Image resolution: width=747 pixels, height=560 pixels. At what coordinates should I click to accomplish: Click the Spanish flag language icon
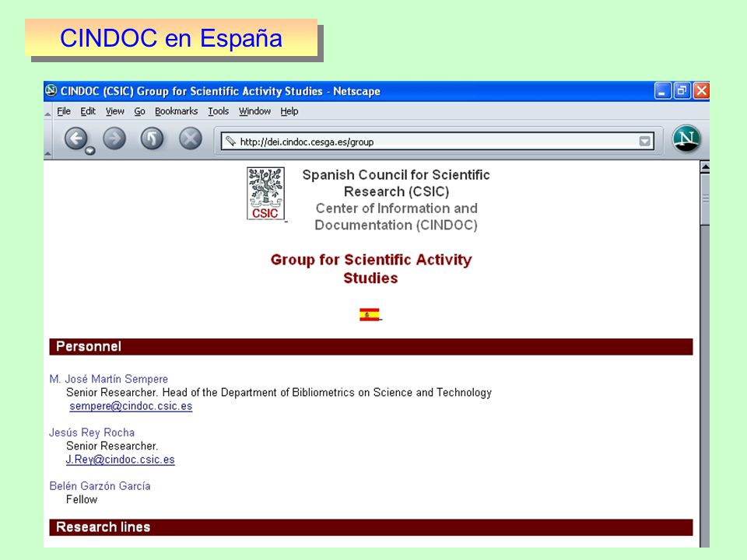pyautogui.click(x=370, y=315)
